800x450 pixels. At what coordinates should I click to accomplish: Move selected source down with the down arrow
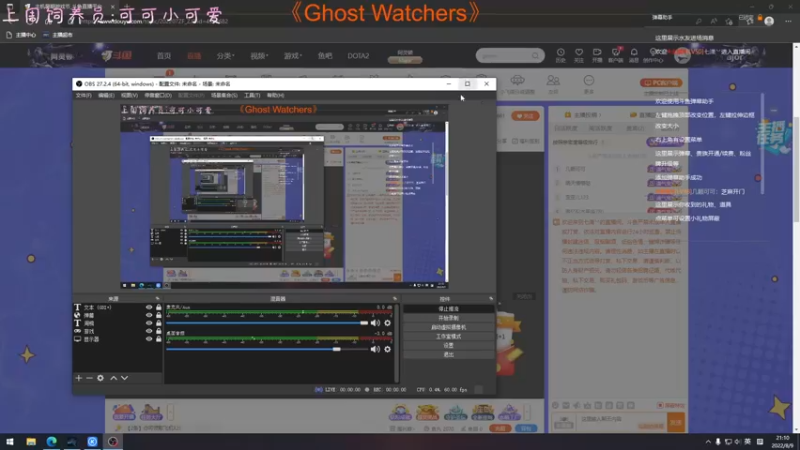(124, 378)
